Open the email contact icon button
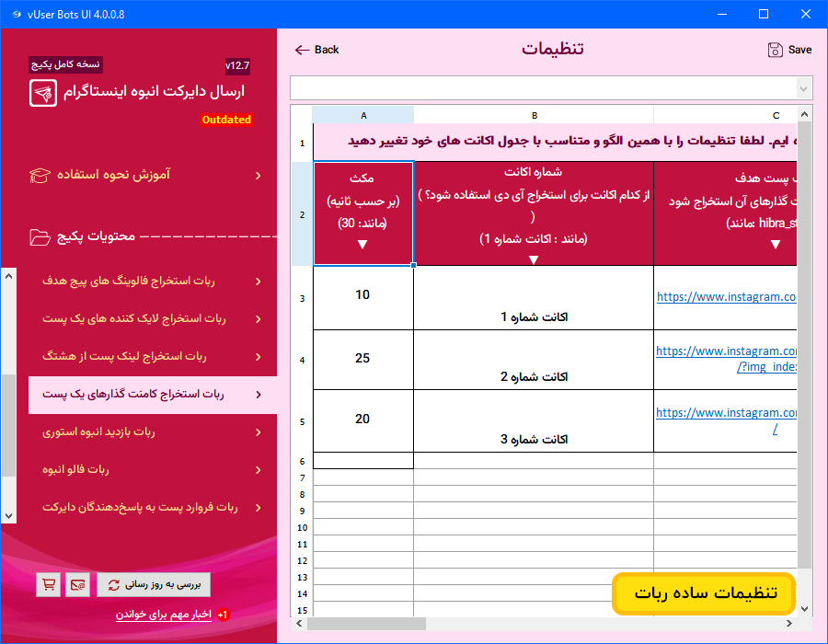 pos(77,585)
